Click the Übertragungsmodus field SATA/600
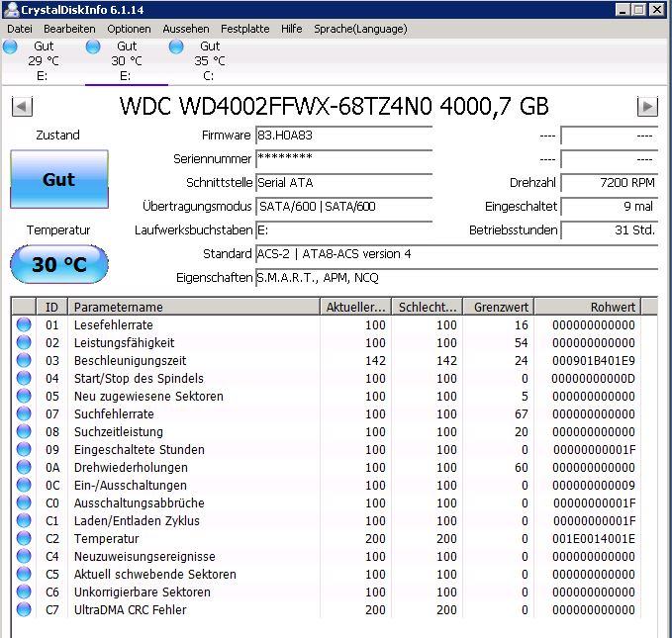The image size is (672, 638). pos(343,207)
